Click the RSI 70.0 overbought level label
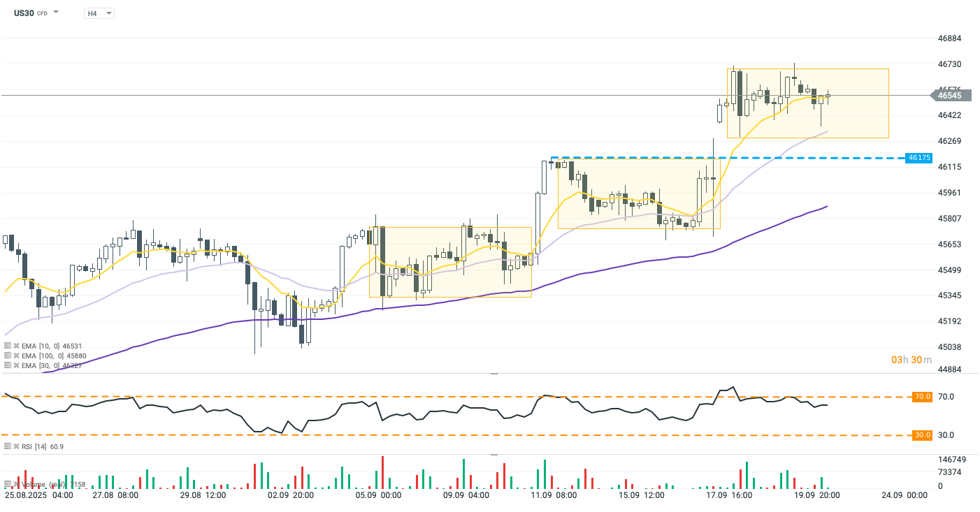 click(923, 397)
